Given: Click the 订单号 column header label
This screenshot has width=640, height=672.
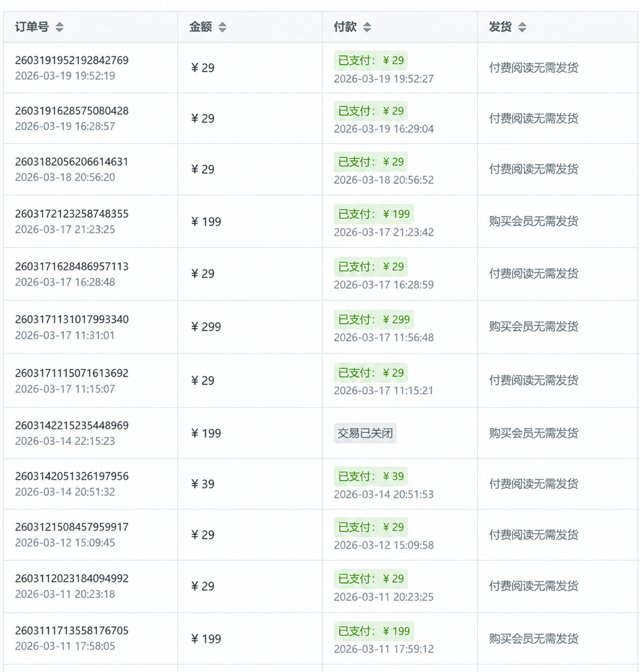Looking at the screenshot, I should [x=31, y=27].
